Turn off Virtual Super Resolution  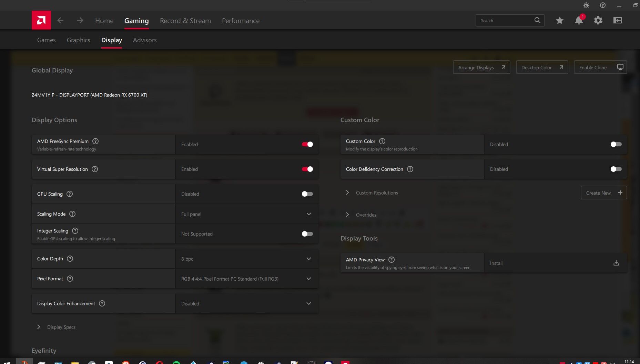pyautogui.click(x=307, y=169)
